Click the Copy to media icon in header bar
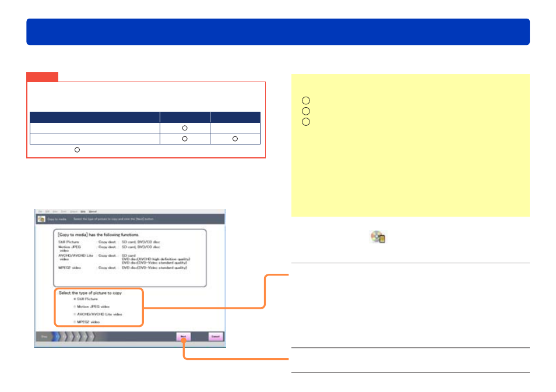The width and height of the screenshot is (556, 392). (41, 219)
